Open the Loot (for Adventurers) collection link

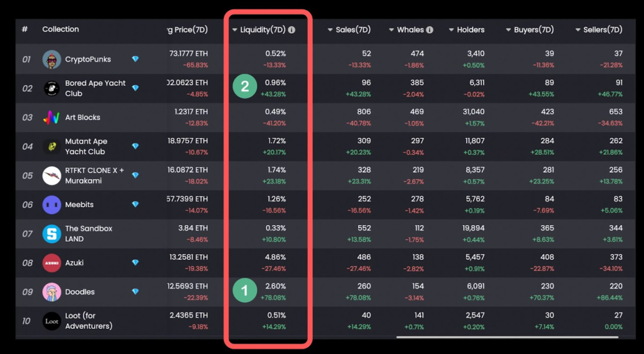click(x=89, y=321)
